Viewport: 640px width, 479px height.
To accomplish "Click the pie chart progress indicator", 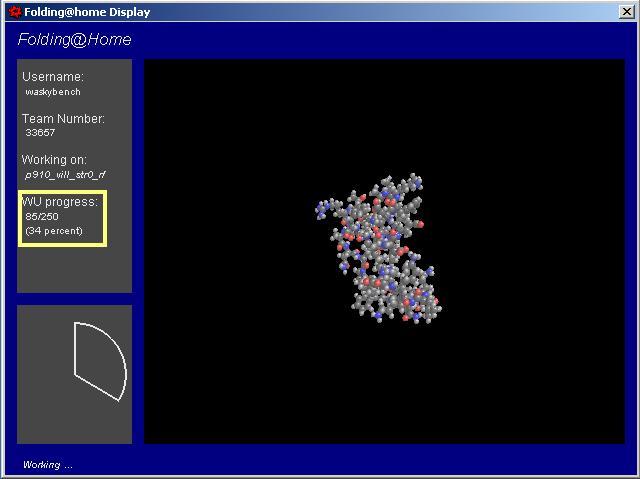I will tap(100, 361).
